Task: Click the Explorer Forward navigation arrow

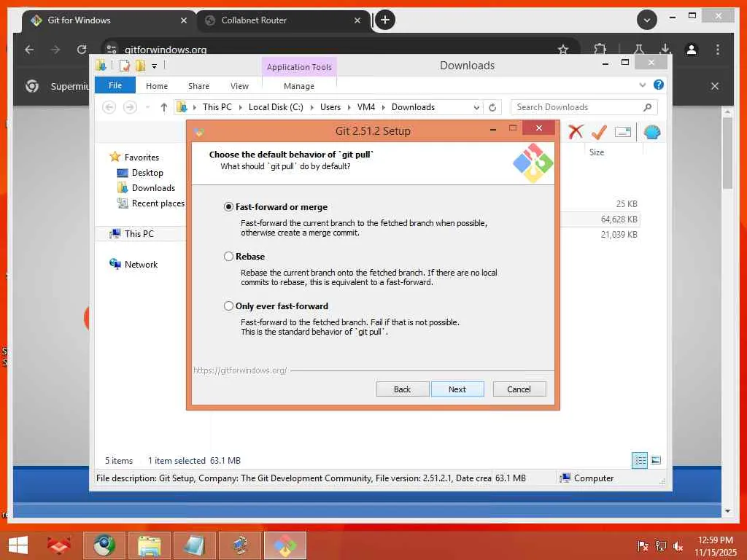Action: click(130, 107)
